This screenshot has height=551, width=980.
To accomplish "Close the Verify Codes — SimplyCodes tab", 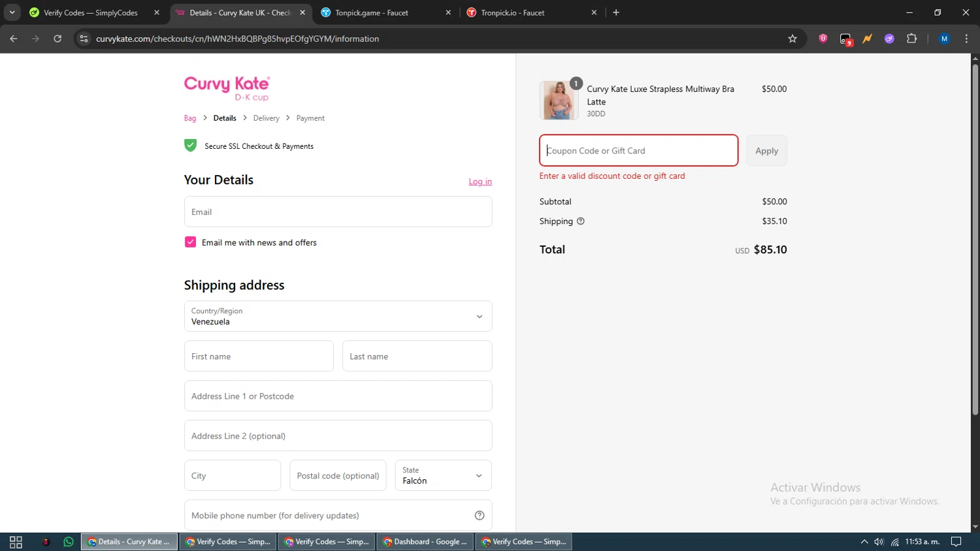I will tap(157, 12).
